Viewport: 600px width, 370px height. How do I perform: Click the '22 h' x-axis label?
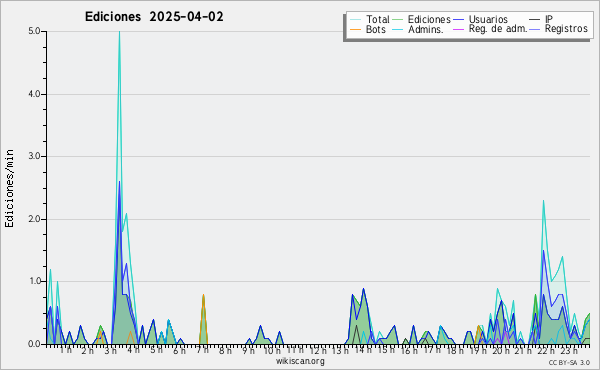pyautogui.click(x=546, y=350)
